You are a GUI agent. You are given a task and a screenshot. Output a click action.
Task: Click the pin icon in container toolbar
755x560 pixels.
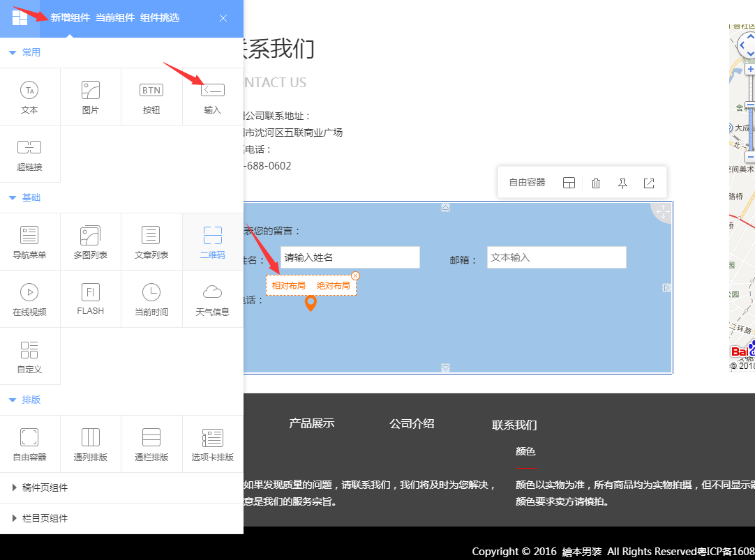click(x=622, y=183)
